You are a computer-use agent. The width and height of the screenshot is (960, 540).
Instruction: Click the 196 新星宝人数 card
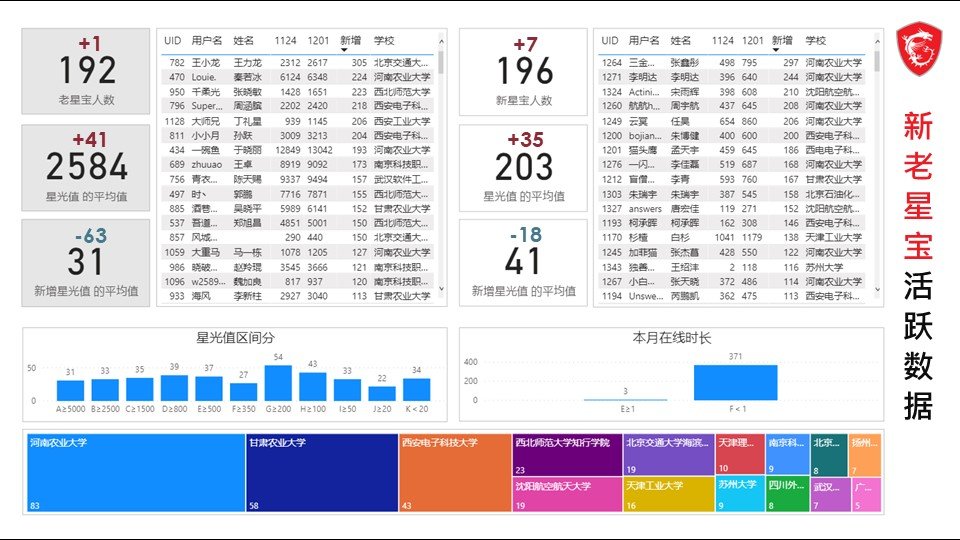(523, 72)
